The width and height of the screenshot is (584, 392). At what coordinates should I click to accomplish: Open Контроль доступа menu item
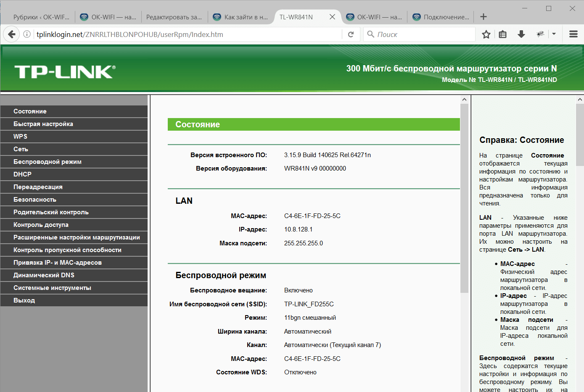[74, 225]
